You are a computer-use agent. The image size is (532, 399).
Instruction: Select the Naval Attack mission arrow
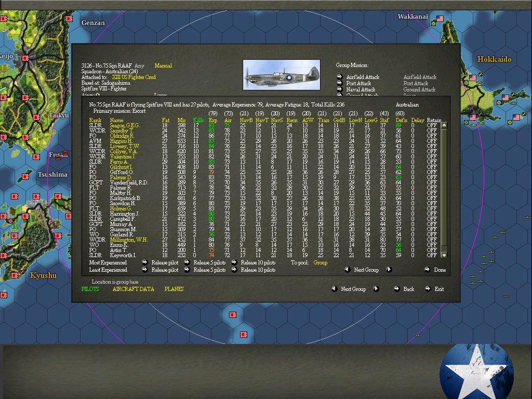tap(339, 89)
